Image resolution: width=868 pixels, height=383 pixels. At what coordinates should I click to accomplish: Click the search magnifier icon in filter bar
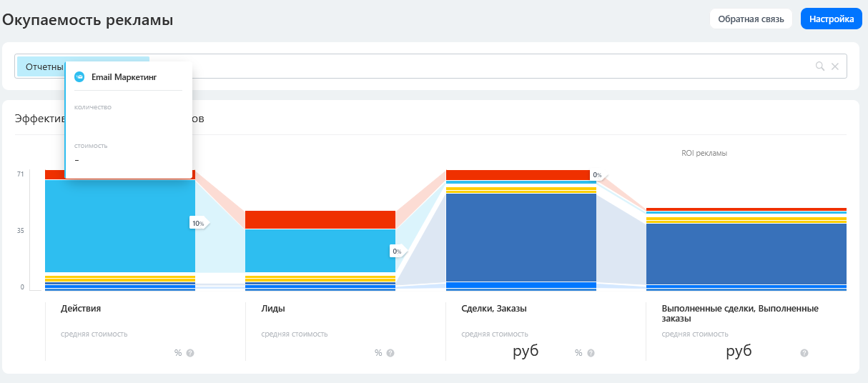[x=820, y=66]
